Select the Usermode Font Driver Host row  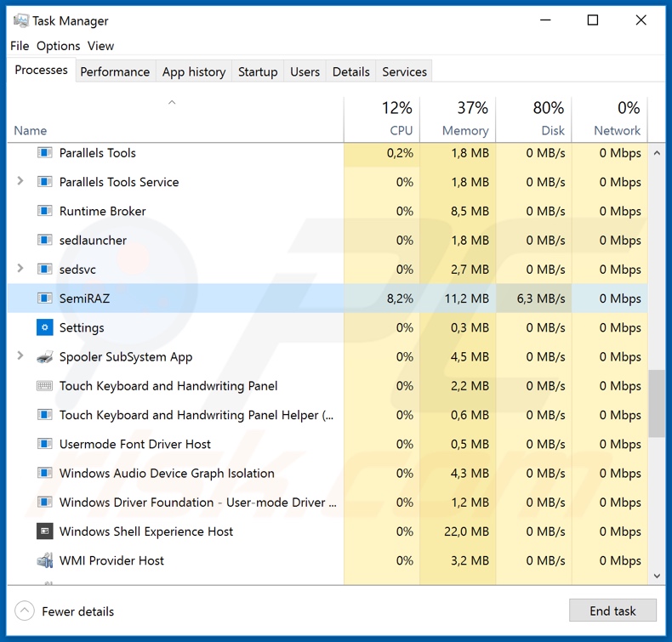[327, 444]
